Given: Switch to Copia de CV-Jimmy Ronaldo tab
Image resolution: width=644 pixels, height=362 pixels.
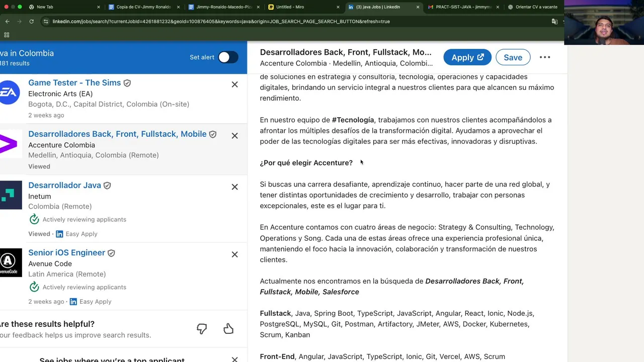Looking at the screenshot, I should (x=143, y=7).
